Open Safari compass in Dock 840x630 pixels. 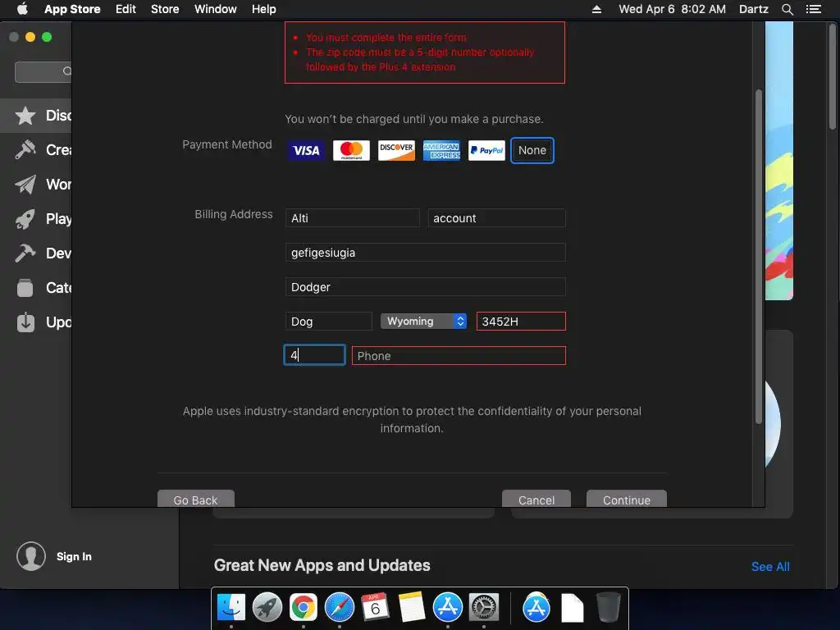tap(339, 608)
